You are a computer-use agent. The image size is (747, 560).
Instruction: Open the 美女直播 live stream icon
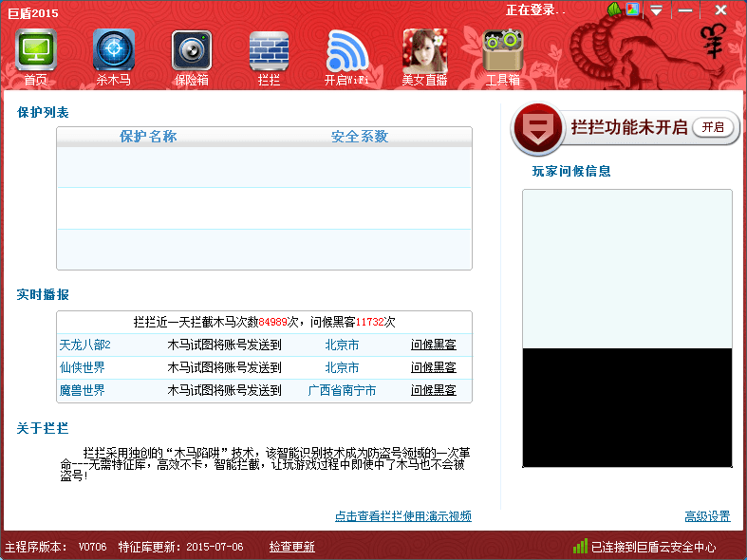tap(424, 56)
